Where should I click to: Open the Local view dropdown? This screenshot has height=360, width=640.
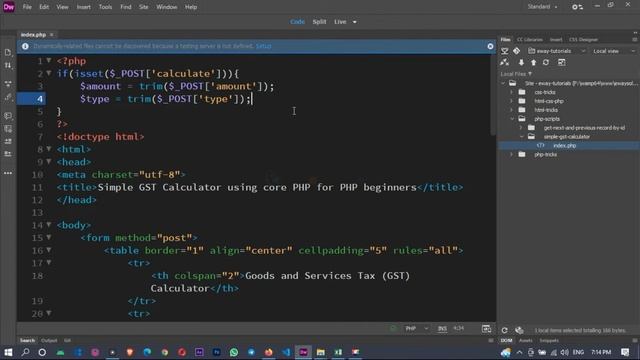click(x=614, y=51)
